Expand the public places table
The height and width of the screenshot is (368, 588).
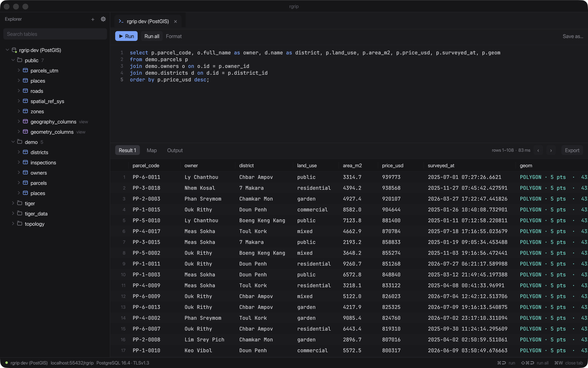pyautogui.click(x=19, y=81)
